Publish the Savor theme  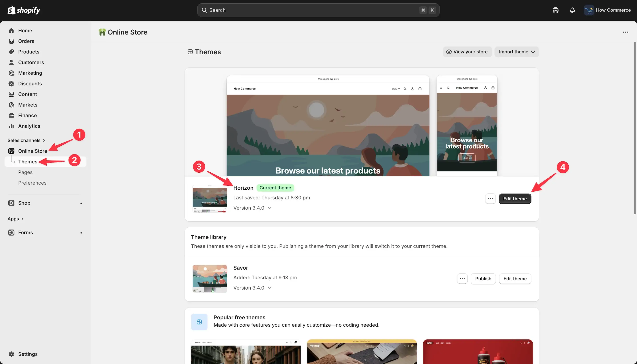click(x=483, y=278)
